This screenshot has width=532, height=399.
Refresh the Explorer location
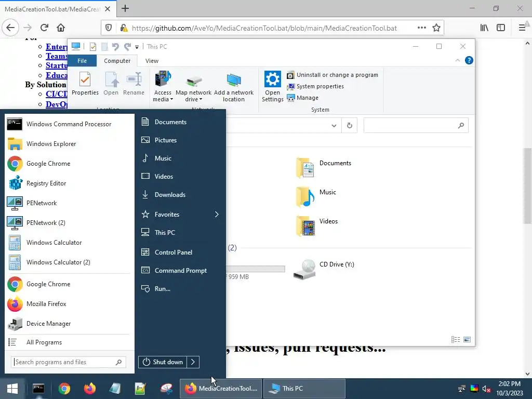coord(350,126)
